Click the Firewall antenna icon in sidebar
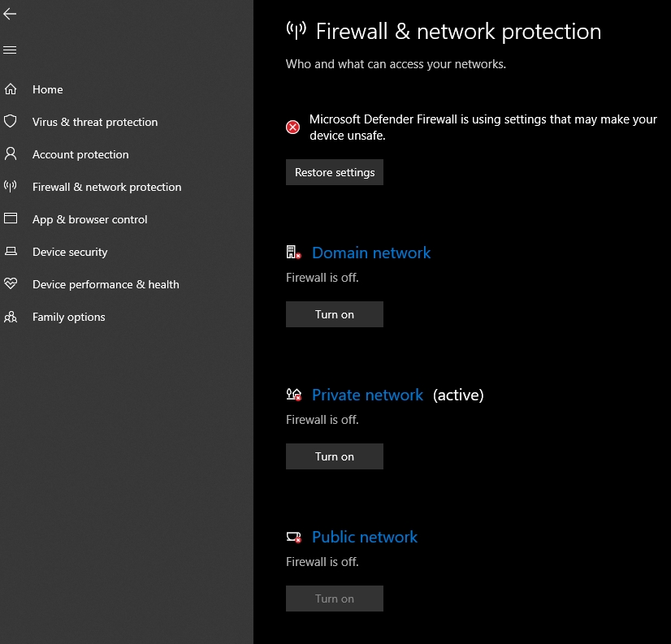Viewport: 671px width, 644px height. pos(11,187)
